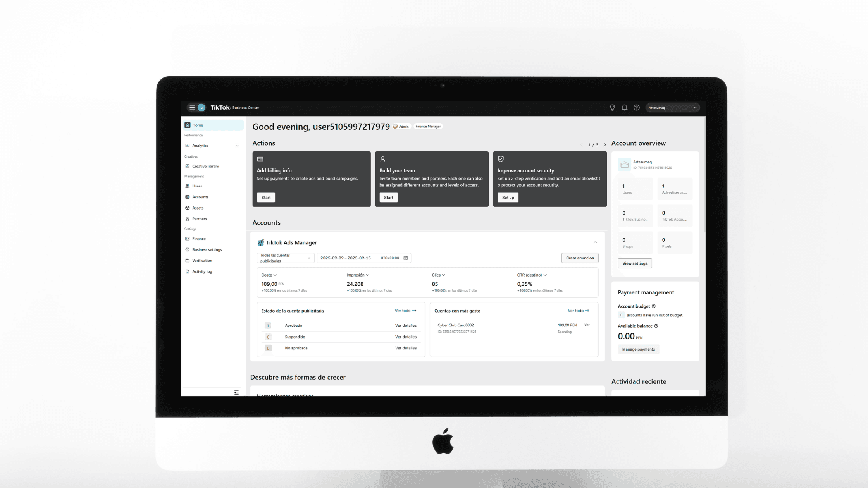Click the help question mark icon in top bar

[x=636, y=108]
